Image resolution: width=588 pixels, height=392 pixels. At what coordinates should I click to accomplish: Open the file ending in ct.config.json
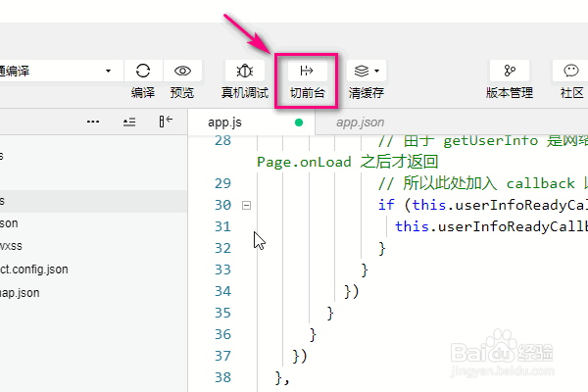click(33, 269)
